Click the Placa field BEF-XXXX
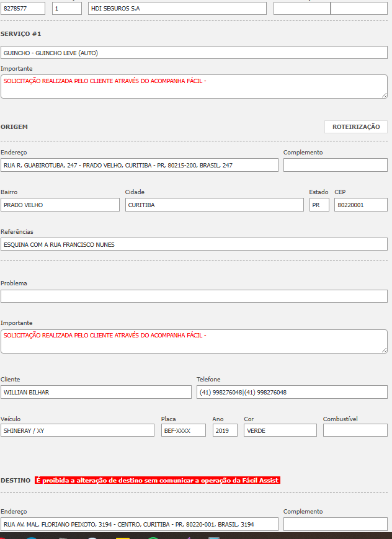 click(183, 430)
